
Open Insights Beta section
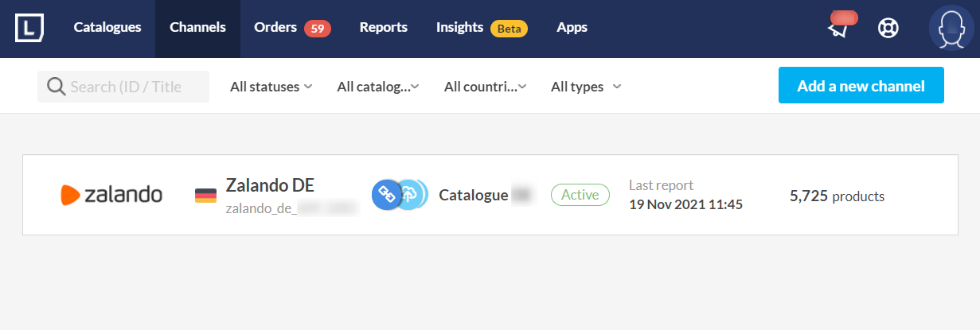coord(480,28)
